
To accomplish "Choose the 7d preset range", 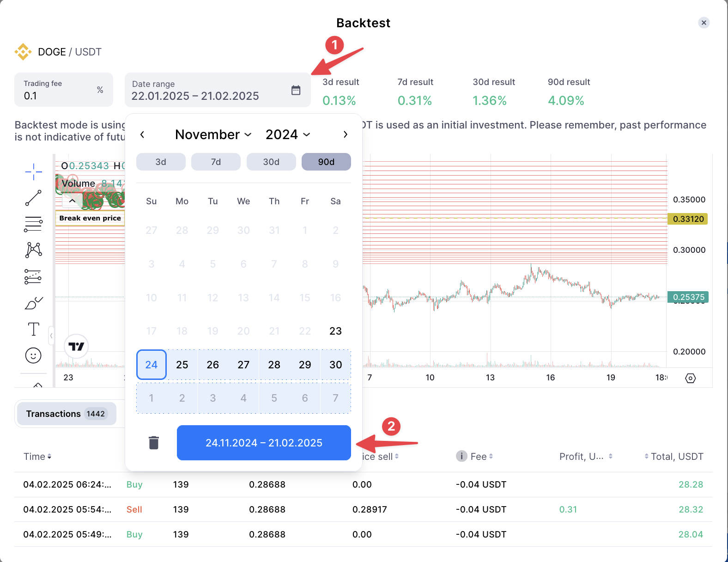I will (x=216, y=162).
